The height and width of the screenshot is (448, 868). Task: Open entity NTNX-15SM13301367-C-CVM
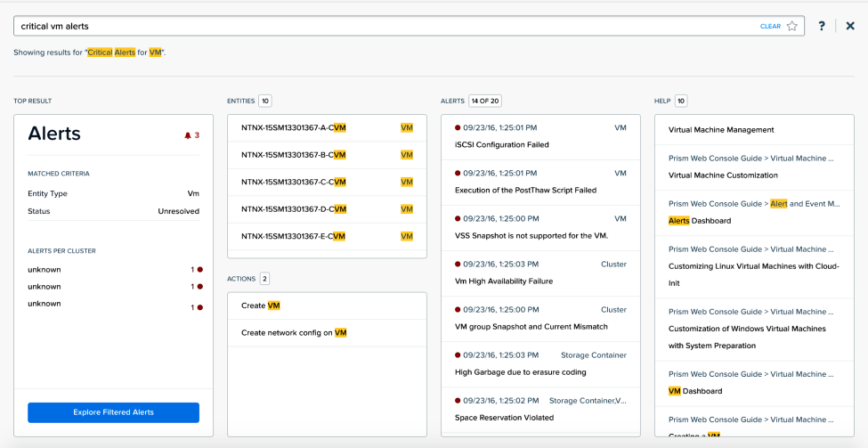point(327,183)
